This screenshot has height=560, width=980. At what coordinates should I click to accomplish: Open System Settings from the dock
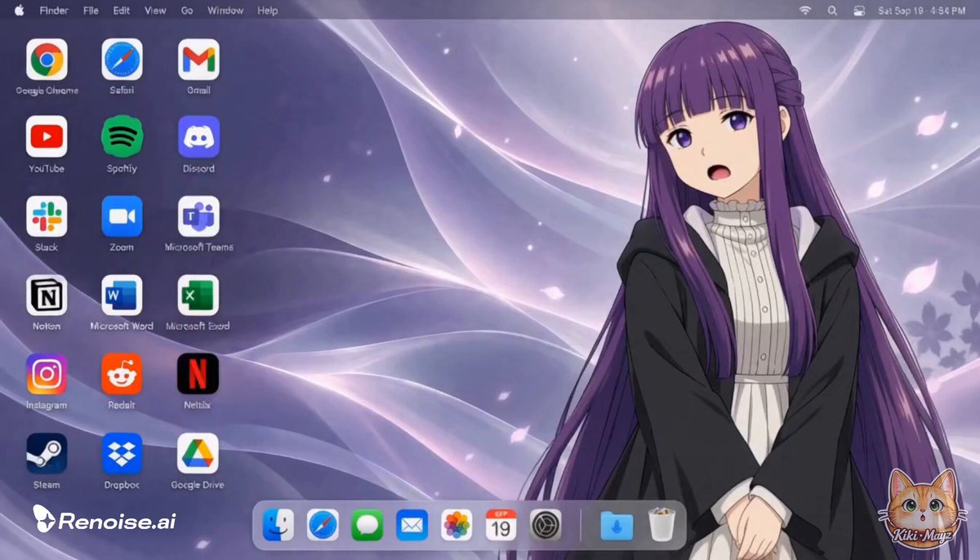point(546,525)
